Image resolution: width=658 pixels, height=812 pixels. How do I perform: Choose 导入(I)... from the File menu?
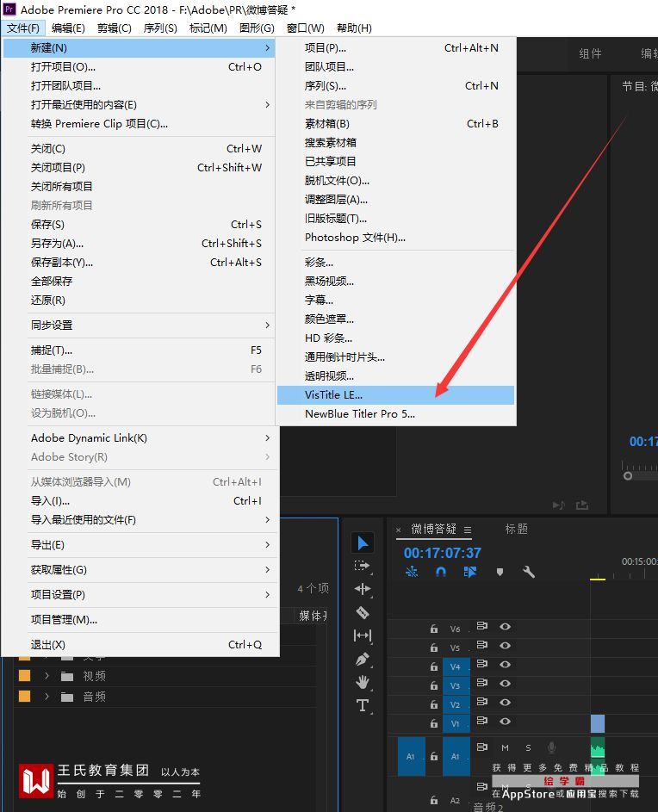coord(140,501)
